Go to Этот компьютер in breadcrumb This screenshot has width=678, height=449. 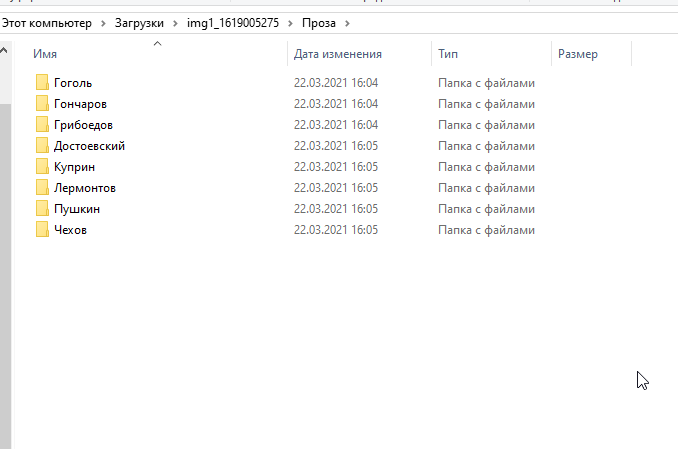(47, 23)
